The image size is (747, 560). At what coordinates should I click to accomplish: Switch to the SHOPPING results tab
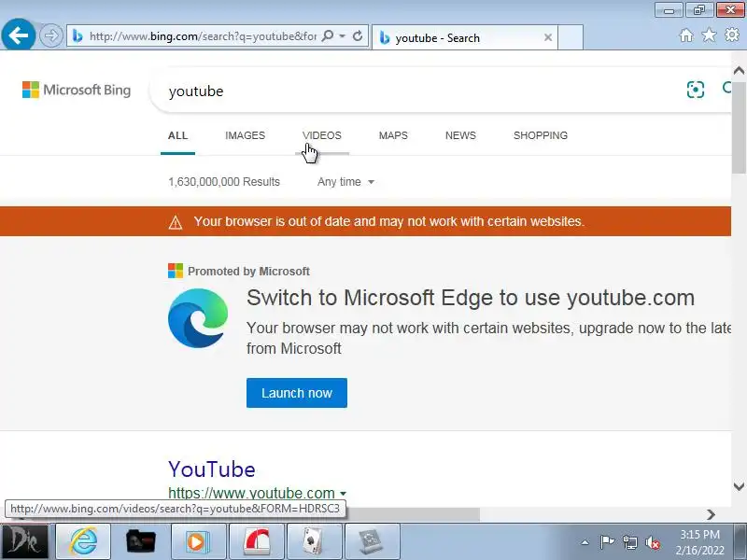(541, 135)
